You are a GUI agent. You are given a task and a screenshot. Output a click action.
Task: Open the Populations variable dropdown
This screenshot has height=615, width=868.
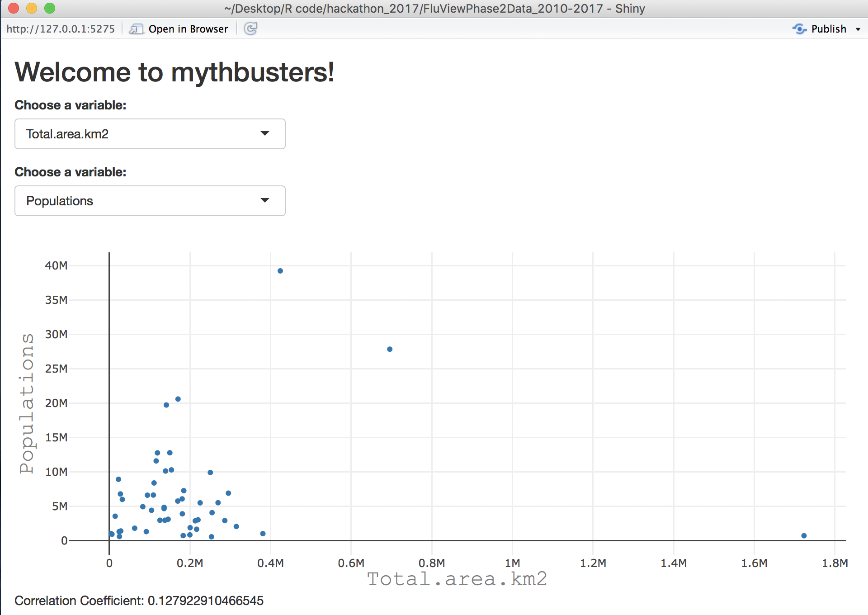(150, 201)
